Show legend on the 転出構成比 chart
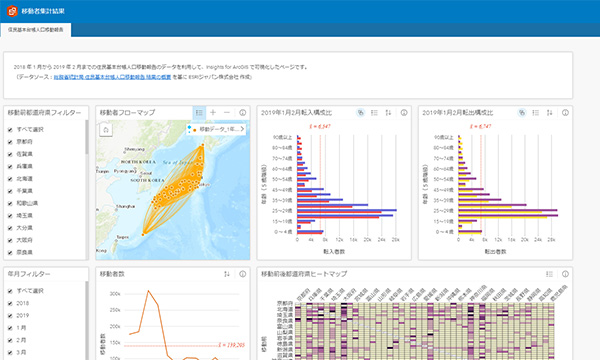 [x=536, y=112]
